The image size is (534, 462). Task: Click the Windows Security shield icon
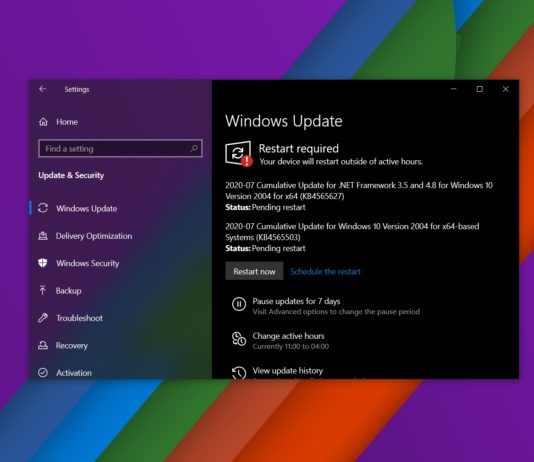click(43, 263)
